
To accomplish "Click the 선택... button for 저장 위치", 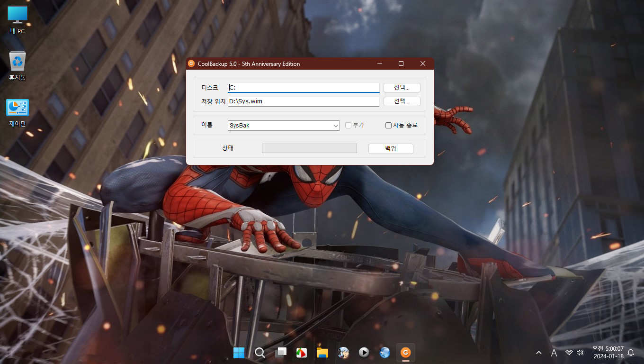I will pos(402,101).
